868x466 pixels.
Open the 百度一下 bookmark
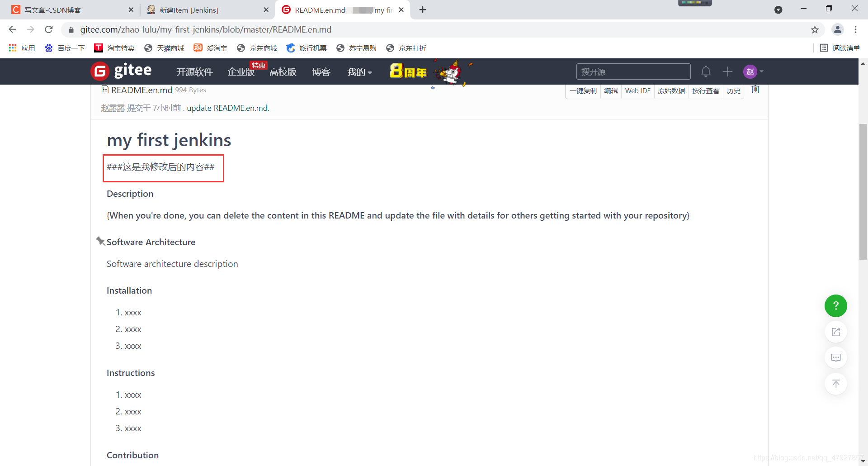65,48
